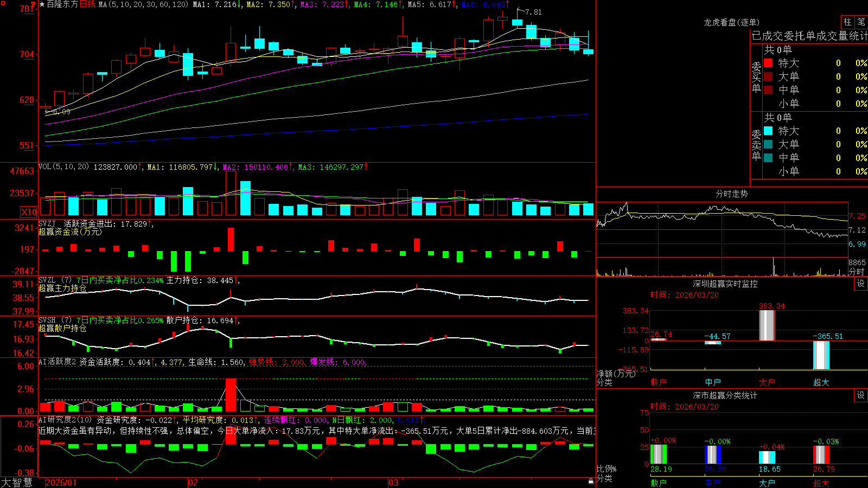Click the 小单 row under 委买单

[x=815, y=104]
